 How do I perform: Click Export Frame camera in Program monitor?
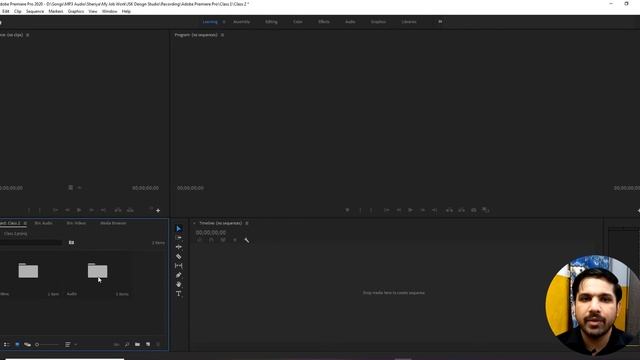click(x=473, y=210)
